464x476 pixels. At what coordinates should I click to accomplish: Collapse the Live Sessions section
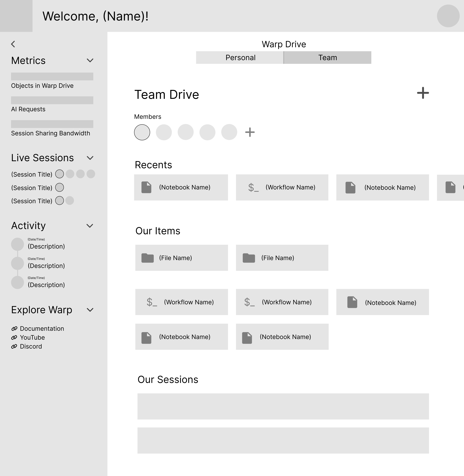[90, 158]
